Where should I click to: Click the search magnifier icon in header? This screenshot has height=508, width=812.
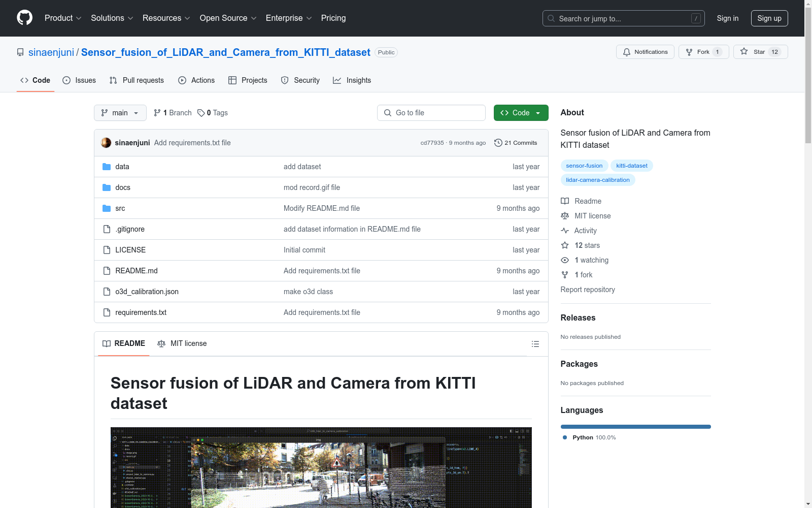click(x=551, y=18)
